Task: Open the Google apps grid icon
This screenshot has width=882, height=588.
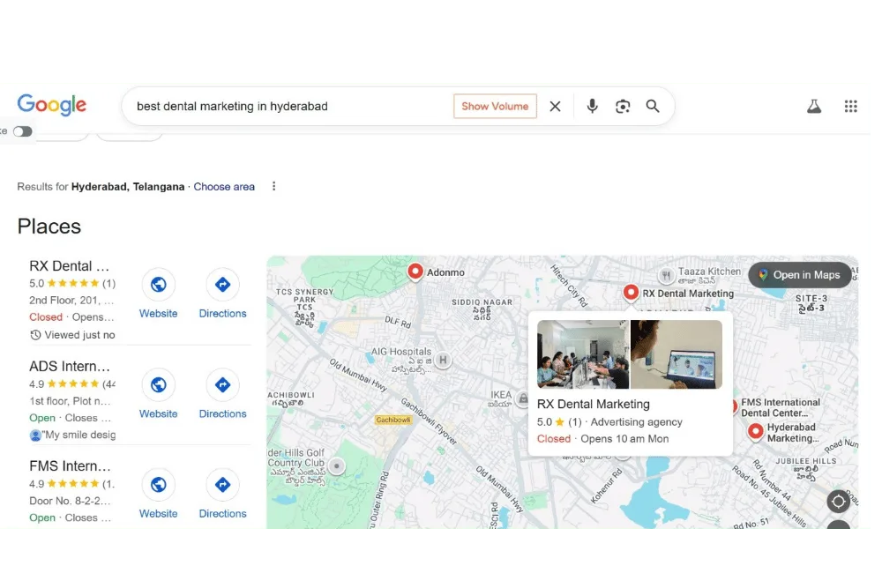Action: click(850, 107)
